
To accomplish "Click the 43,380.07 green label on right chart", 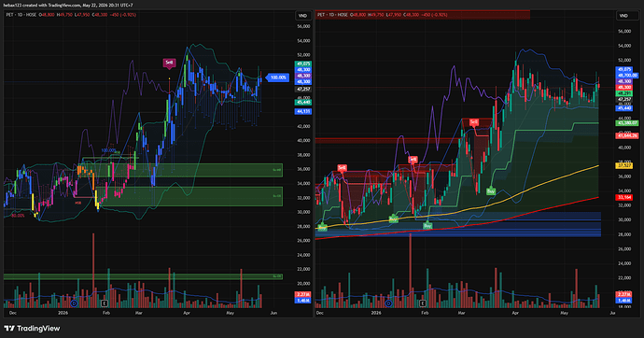I will [627, 123].
